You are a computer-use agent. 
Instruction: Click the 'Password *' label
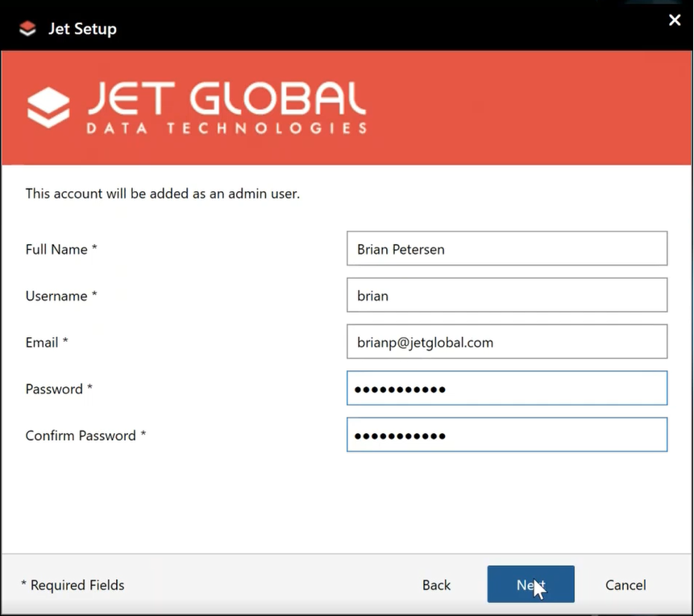59,389
